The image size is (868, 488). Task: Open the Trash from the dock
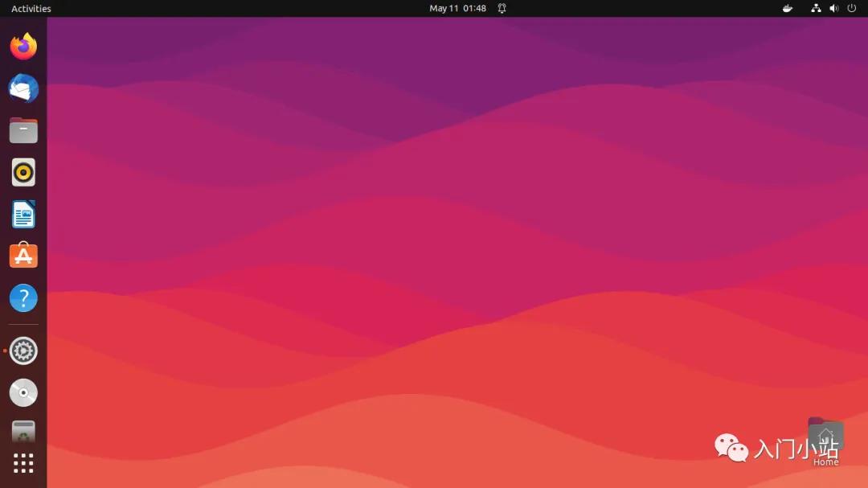[23, 433]
